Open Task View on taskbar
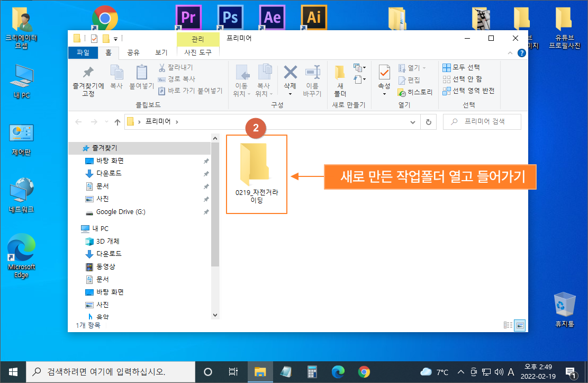588x383 pixels. [x=233, y=372]
